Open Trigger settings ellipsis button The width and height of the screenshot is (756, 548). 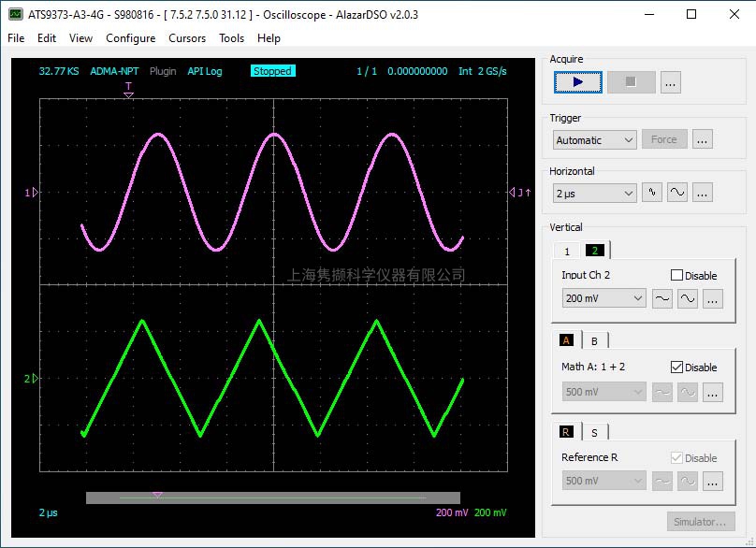point(702,139)
